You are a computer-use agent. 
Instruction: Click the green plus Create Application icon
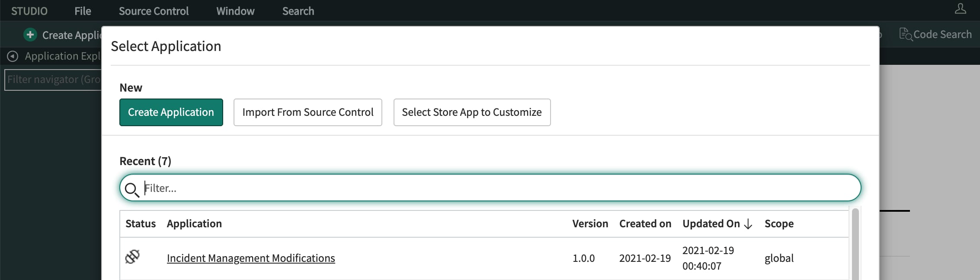click(30, 35)
